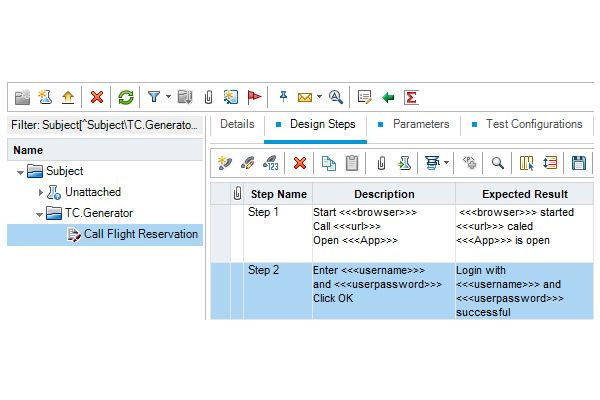Copy design steps using the copy icon
Screen dimensions: 600x400
click(329, 162)
